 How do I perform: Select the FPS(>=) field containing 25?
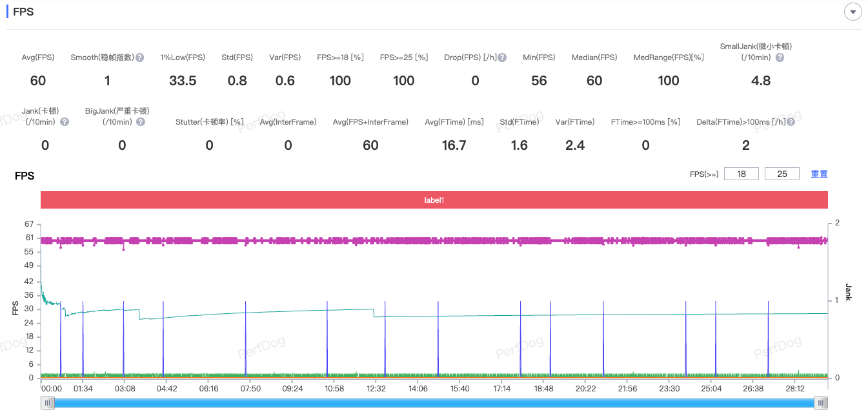pos(782,174)
